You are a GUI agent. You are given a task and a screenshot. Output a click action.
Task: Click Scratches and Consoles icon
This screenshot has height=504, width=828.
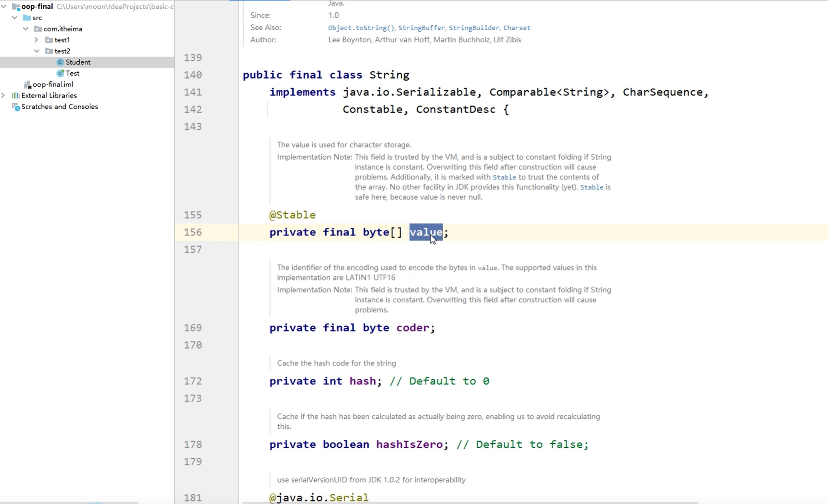pos(16,107)
